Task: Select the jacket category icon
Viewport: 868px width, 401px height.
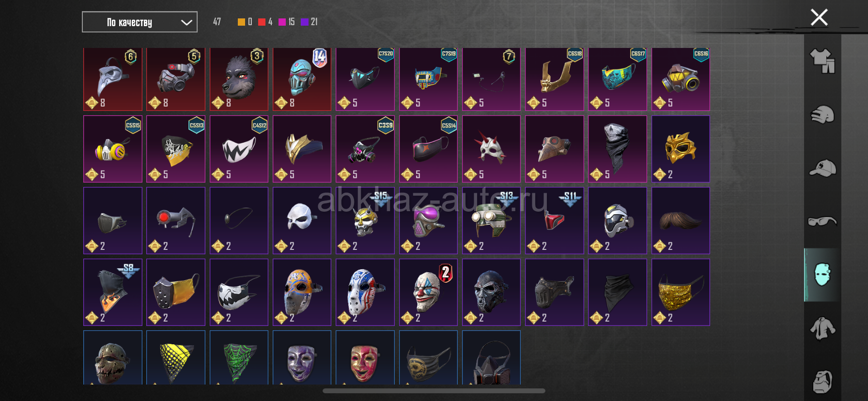Action: click(822, 328)
